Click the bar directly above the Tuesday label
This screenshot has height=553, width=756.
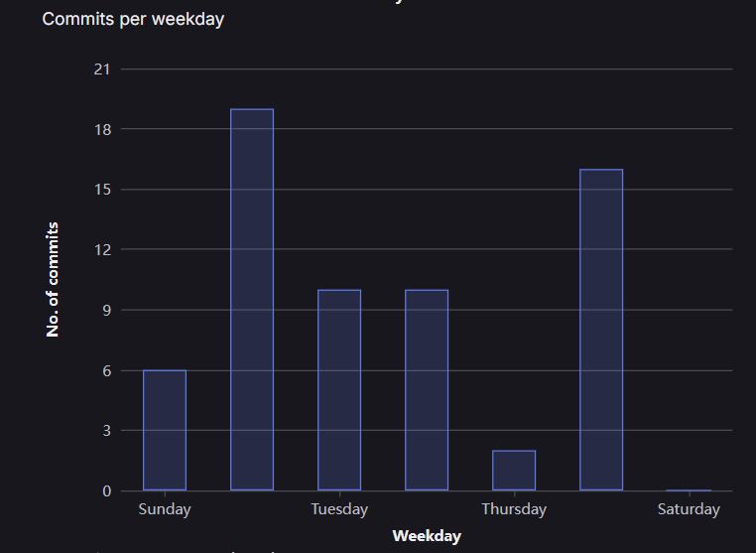pos(339,389)
